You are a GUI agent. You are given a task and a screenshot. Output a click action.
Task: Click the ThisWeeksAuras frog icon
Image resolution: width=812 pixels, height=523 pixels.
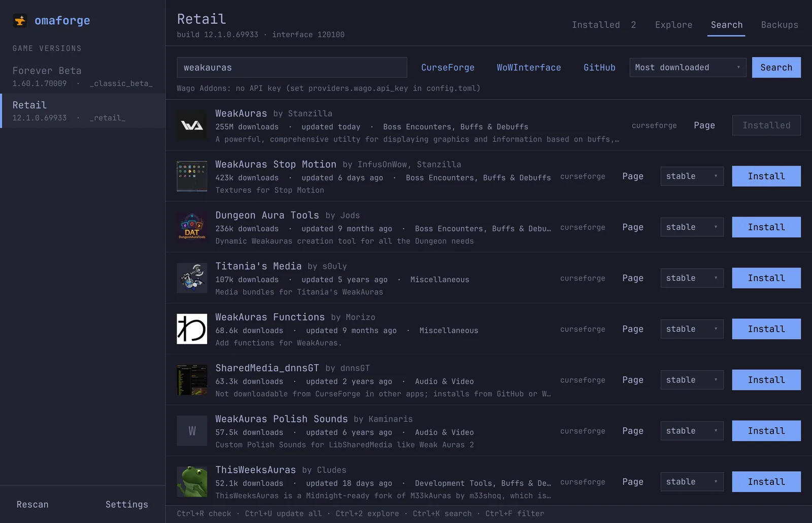(x=192, y=481)
